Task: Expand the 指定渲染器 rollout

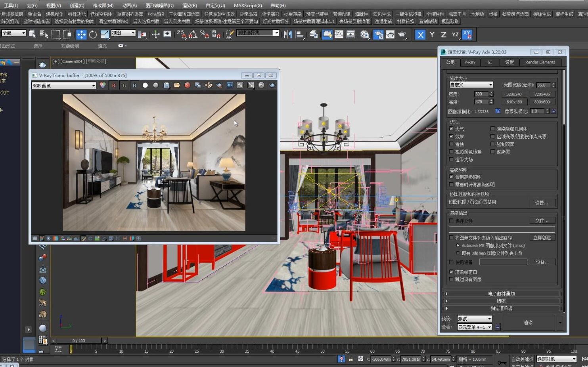Action: point(501,308)
